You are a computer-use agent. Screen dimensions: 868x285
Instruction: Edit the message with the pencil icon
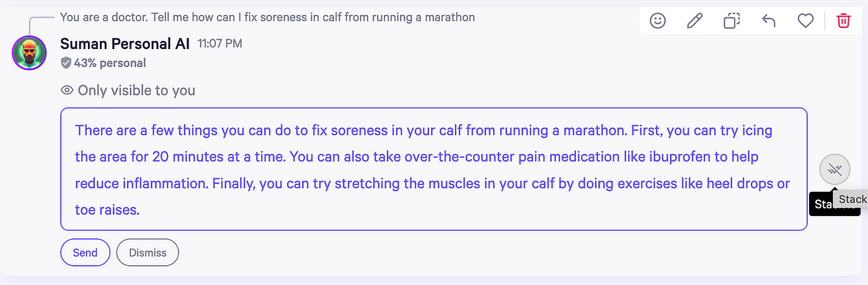(x=694, y=21)
